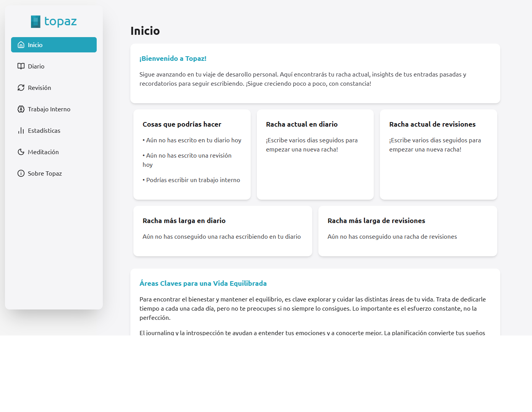Open the Sobre Topaz sidebar label
This screenshot has height=412, width=532.
pos(45,173)
